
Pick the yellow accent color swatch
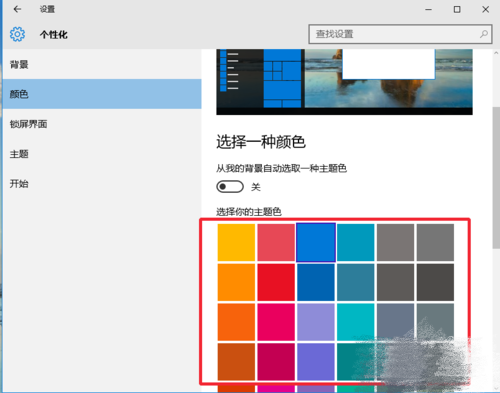[236, 242]
